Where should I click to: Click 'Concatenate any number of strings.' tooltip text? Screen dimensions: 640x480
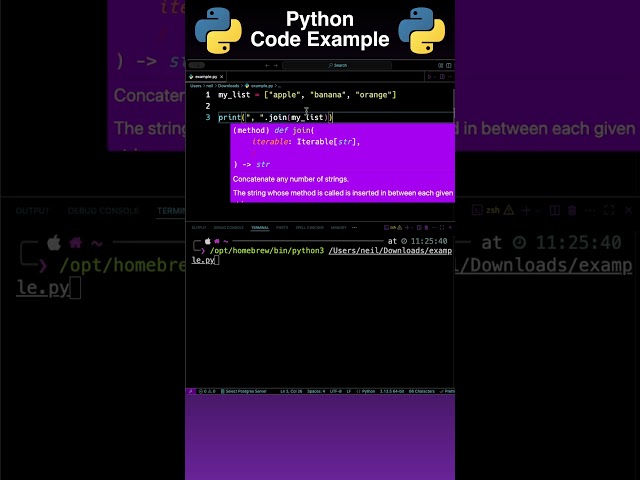coord(291,179)
